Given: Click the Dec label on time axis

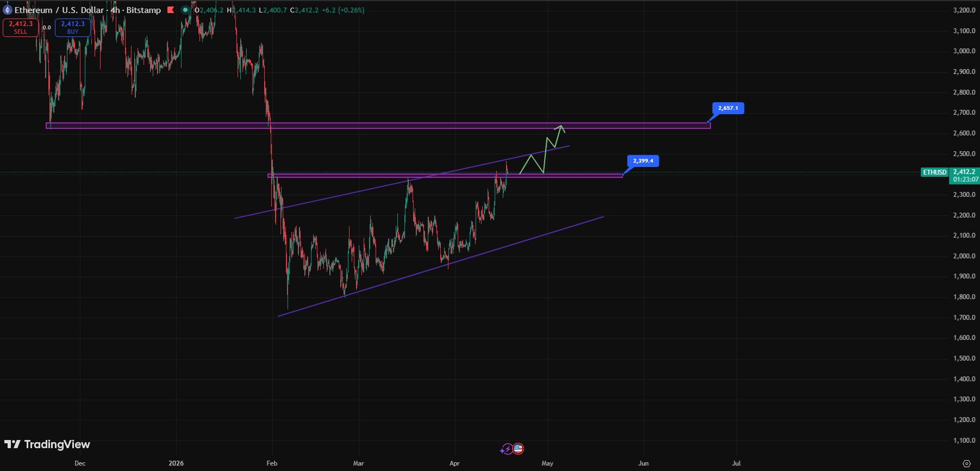Looking at the screenshot, I should click(x=80, y=463).
